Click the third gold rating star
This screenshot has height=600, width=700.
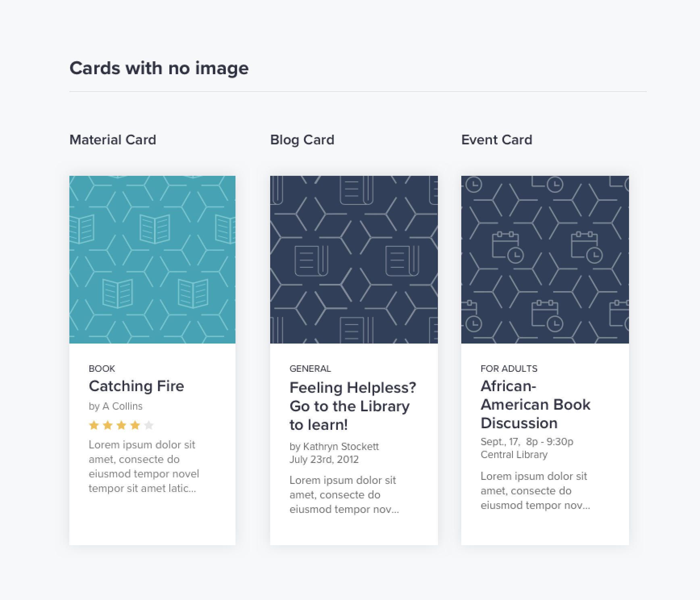click(x=121, y=425)
